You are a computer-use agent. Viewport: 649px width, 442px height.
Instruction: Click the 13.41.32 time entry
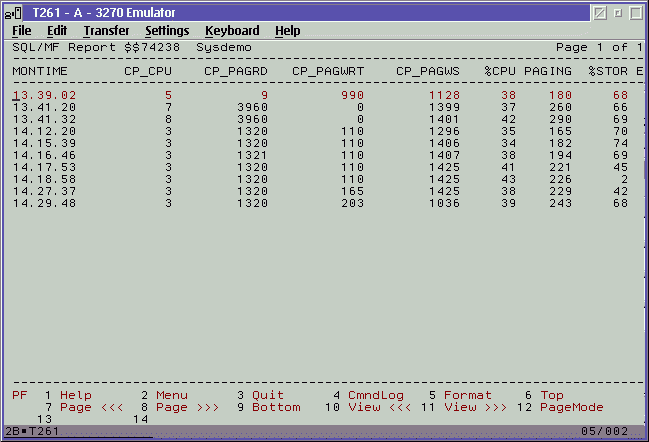[x=44, y=119]
